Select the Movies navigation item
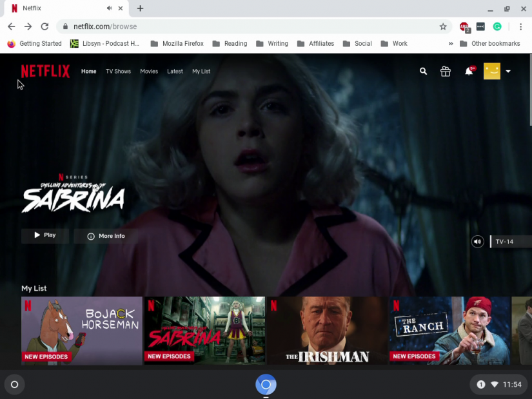 (149, 72)
